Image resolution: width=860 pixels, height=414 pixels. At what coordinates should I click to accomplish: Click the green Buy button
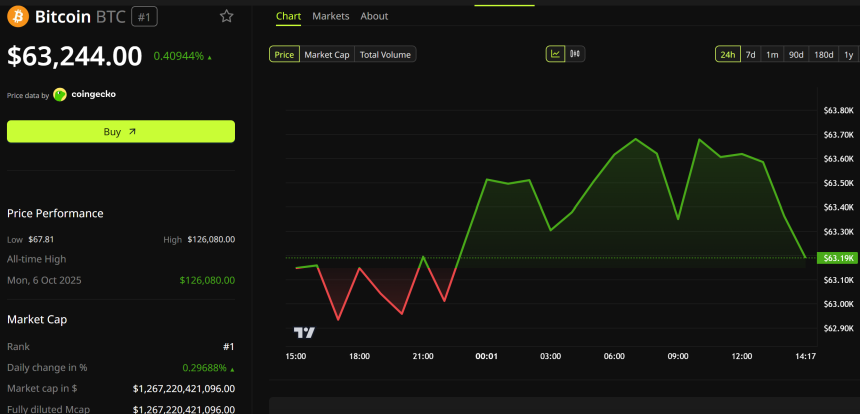click(121, 132)
